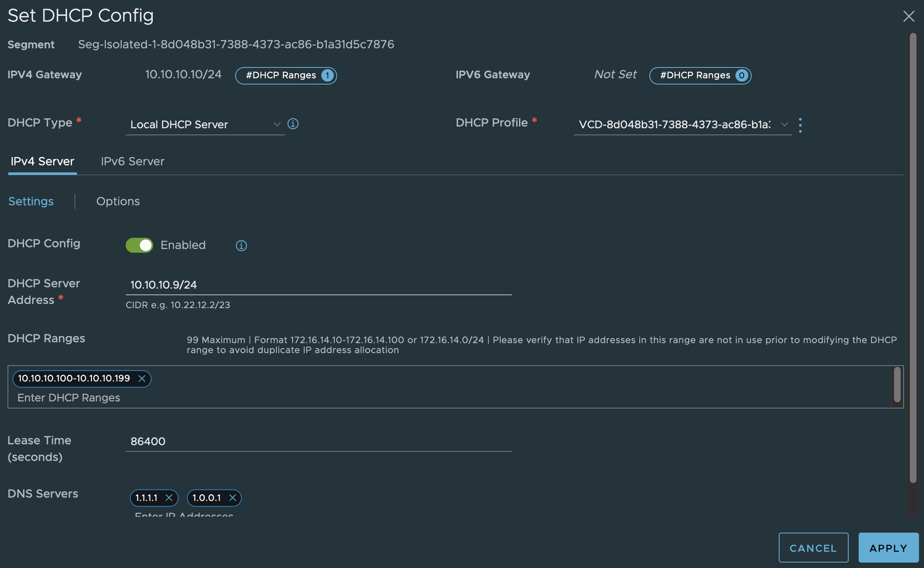Click the IPv4 #DHCP Ranges badge
This screenshot has width=924, height=568.
pos(286,75)
